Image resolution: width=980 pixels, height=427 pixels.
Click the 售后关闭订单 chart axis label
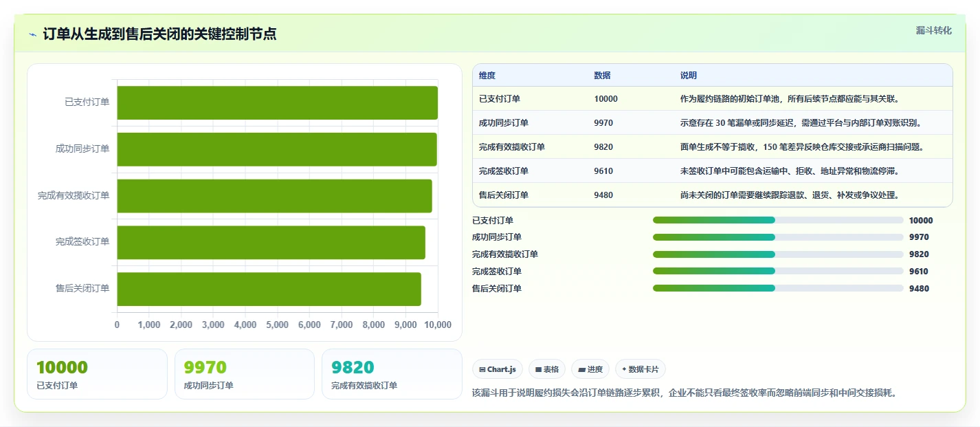82,289
